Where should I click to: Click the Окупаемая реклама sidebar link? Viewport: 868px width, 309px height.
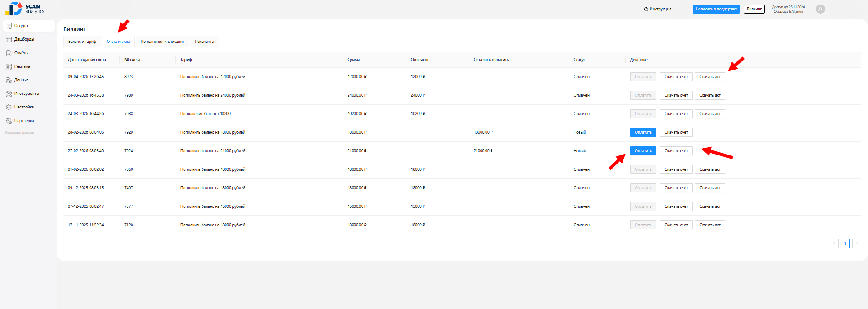[x=20, y=133]
